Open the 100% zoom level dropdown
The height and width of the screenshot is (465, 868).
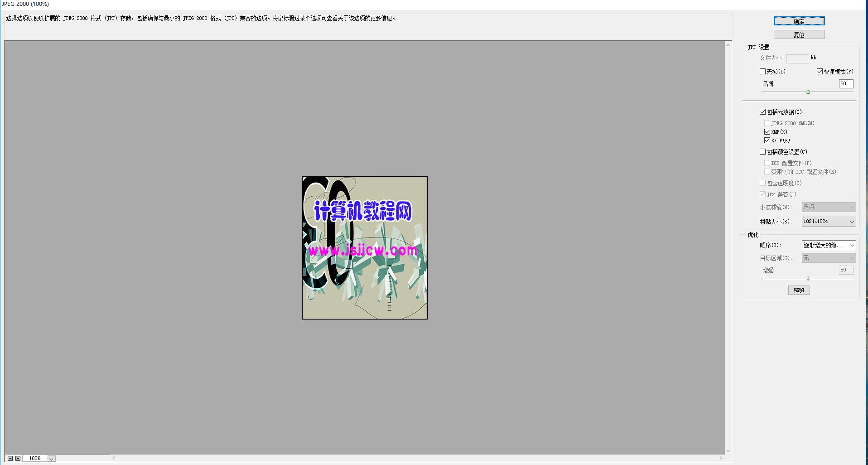51,459
